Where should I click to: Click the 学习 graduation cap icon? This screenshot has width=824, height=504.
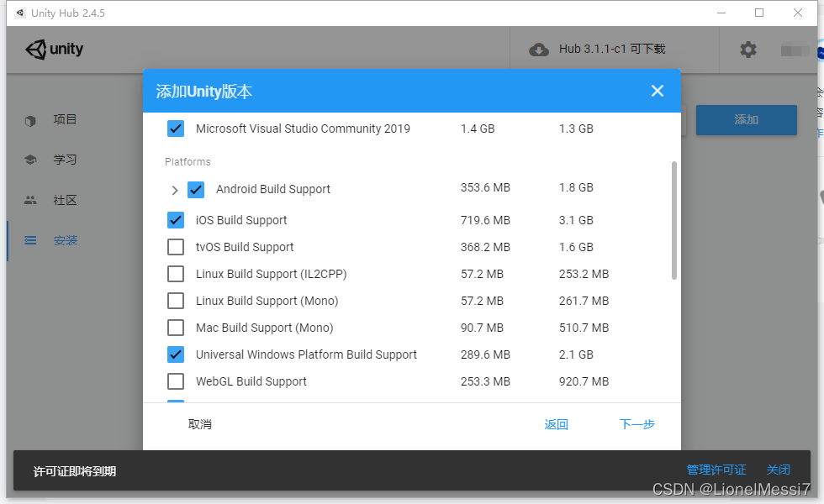coord(30,160)
